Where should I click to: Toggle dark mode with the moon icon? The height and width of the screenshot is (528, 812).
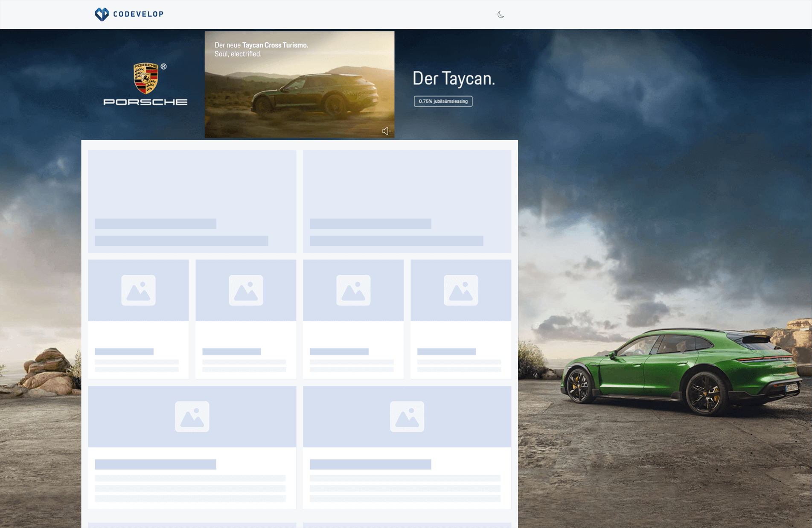(501, 15)
